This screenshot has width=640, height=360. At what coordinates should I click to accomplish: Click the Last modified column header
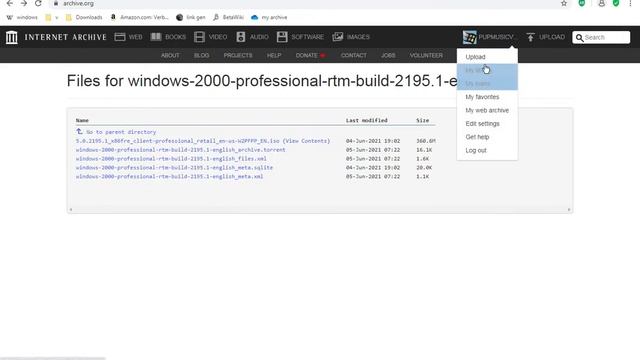367,120
